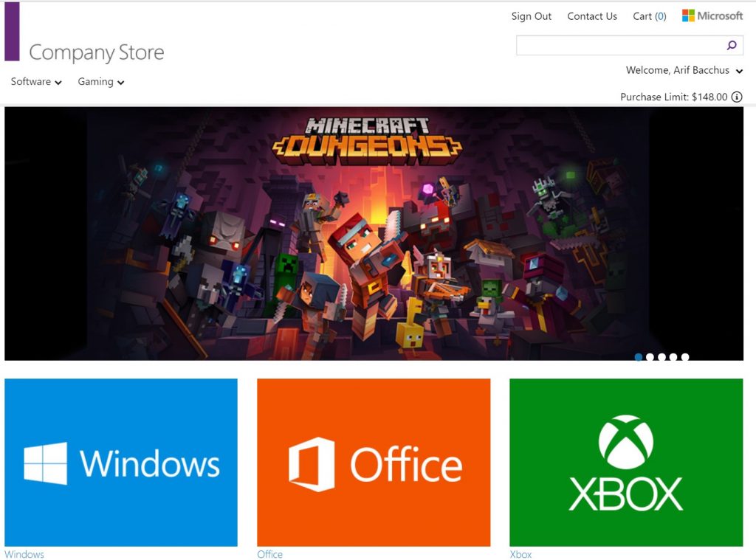This screenshot has width=756, height=560.
Task: Select the first carousel dot
Action: [639, 357]
